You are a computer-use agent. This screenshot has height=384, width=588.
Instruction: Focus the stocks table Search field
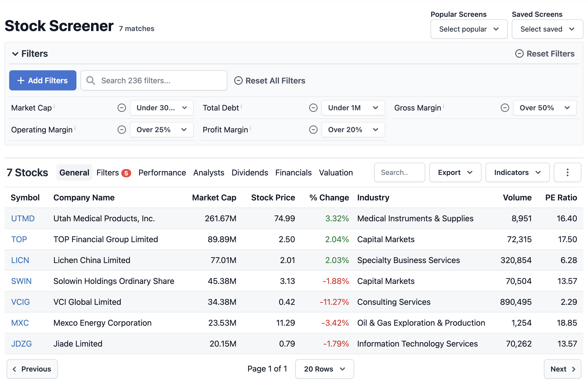click(x=399, y=172)
